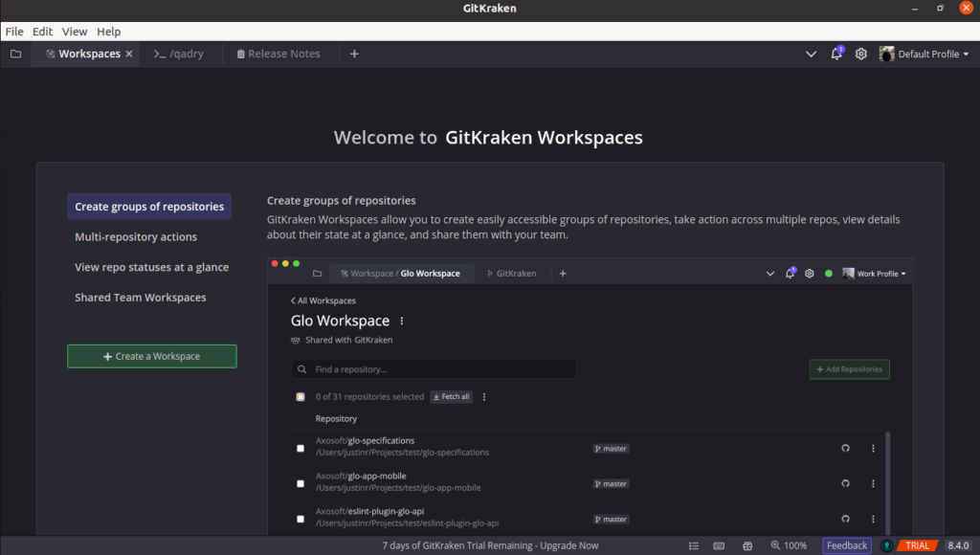Viewport: 980px width, 555px height.
Task: Click the GitKraken logo icon in status bar
Action: click(886, 545)
